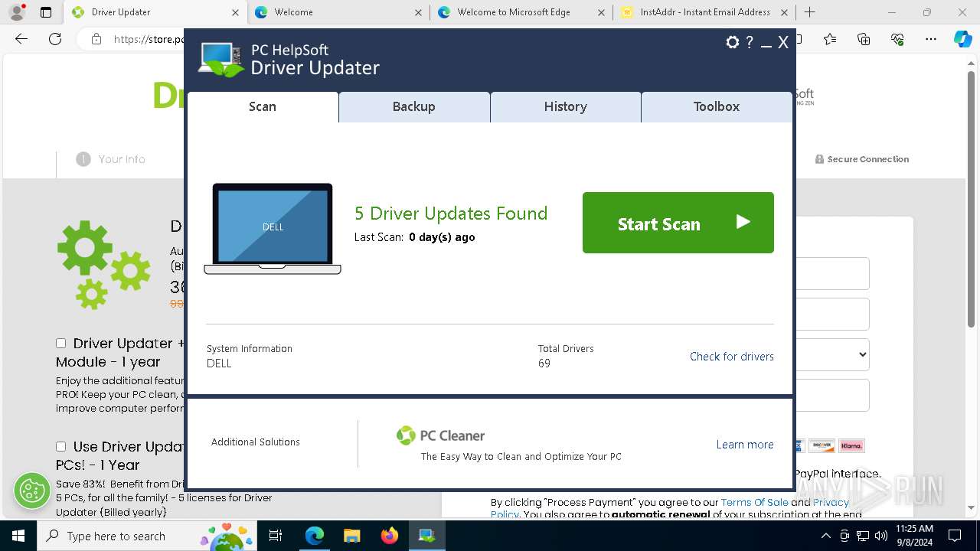Screen dimensions: 980x551
Task: Open the Toolbox tab
Action: (x=717, y=107)
